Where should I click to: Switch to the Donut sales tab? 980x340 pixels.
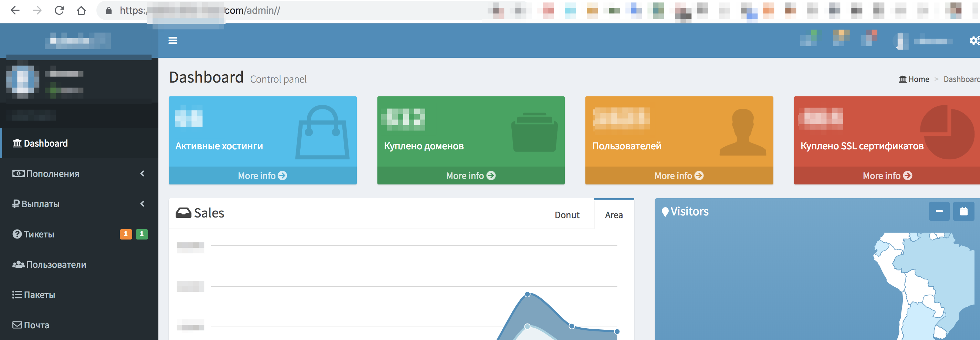pyautogui.click(x=567, y=215)
